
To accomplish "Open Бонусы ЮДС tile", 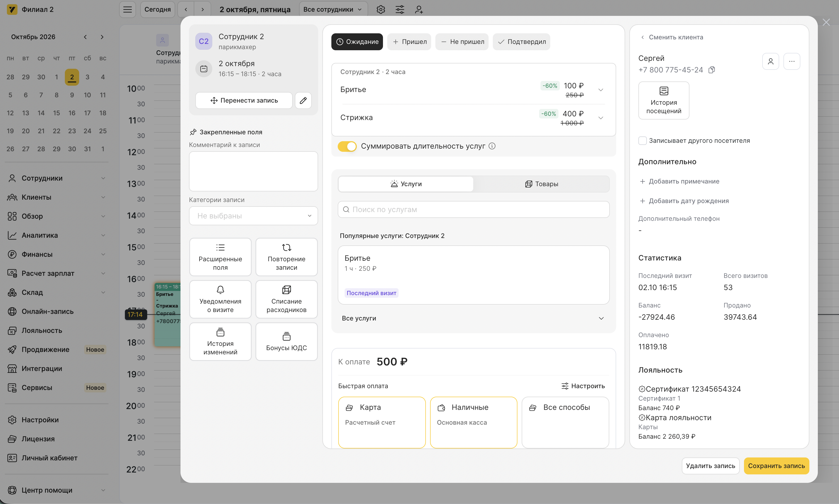I will pos(286,342).
